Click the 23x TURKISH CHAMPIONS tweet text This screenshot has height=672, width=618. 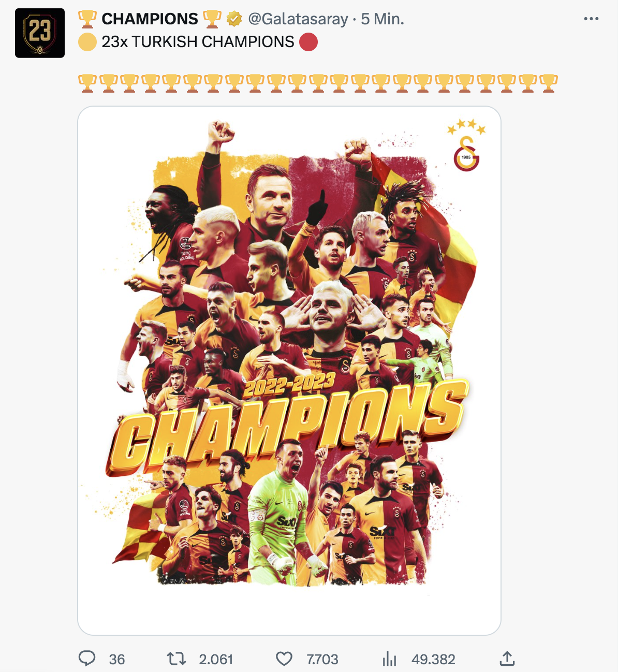[x=198, y=41]
